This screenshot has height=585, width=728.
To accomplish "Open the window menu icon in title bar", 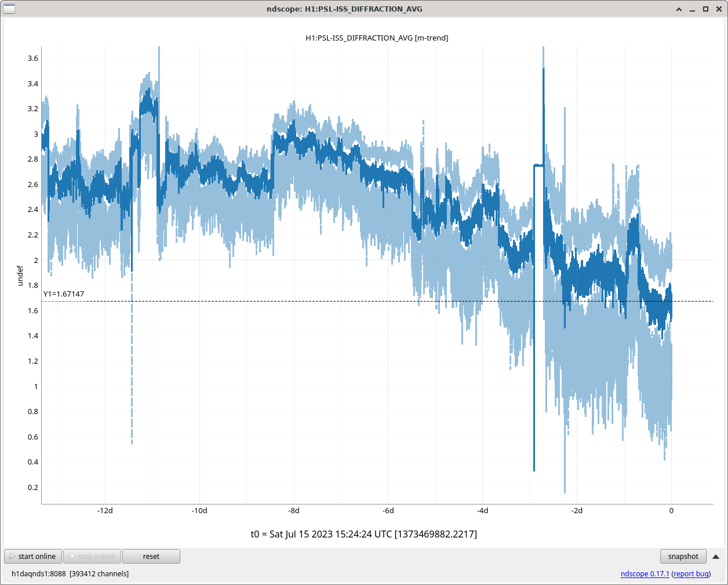I will tap(9, 9).
